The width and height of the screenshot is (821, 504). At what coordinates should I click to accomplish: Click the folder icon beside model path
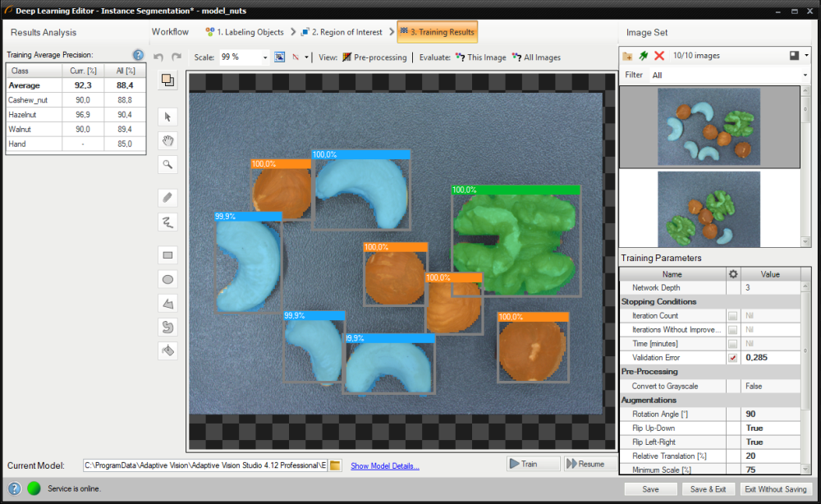[x=336, y=465]
